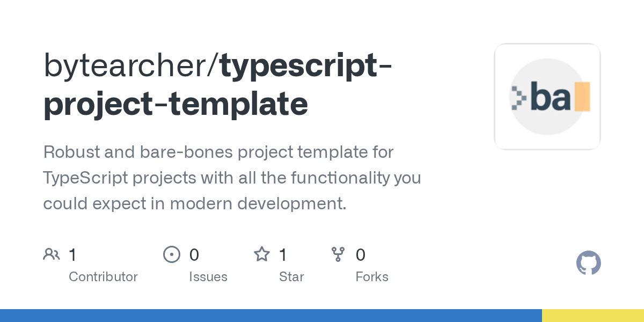Click the bytearcher owner name in the title
Image resolution: width=644 pixels, height=322 pixels.
point(129,66)
